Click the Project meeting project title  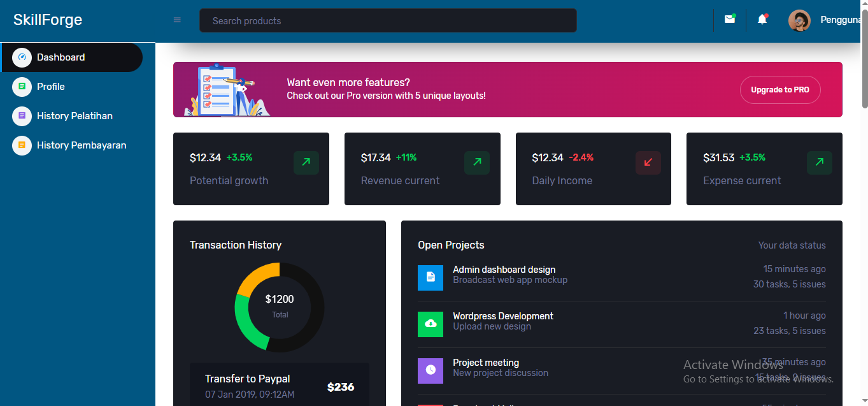(x=486, y=363)
